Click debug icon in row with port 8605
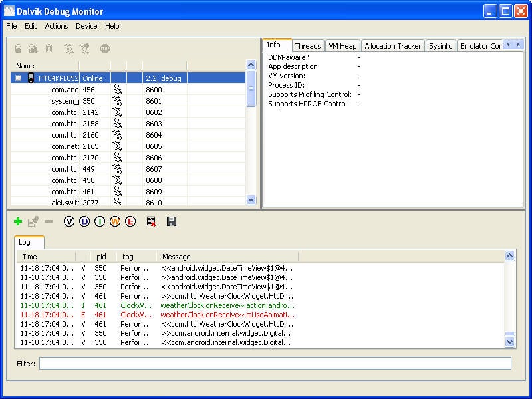Screen dimensions: 532x399 coord(118,146)
